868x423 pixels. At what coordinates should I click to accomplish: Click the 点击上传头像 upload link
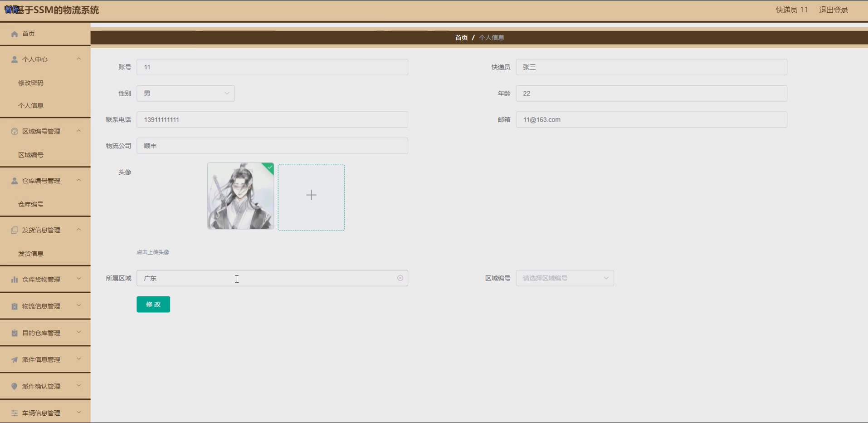152,252
